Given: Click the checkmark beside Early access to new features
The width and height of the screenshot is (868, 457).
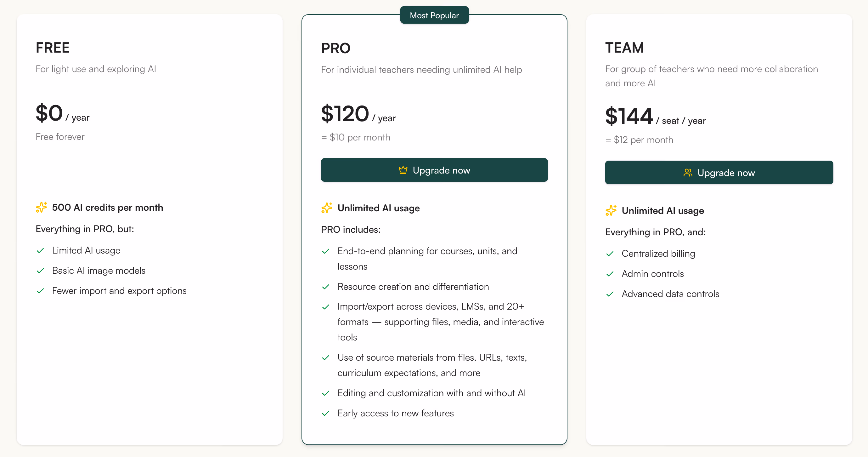Looking at the screenshot, I should (x=325, y=414).
